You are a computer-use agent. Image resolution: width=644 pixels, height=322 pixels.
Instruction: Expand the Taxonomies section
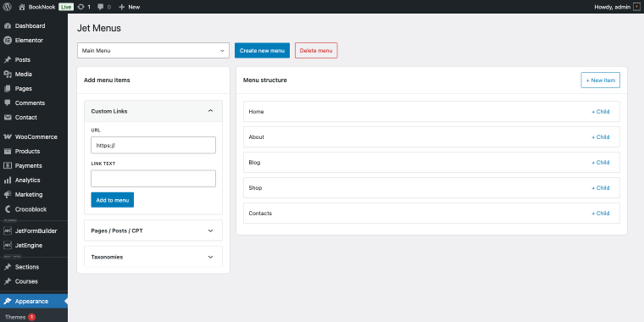point(153,257)
